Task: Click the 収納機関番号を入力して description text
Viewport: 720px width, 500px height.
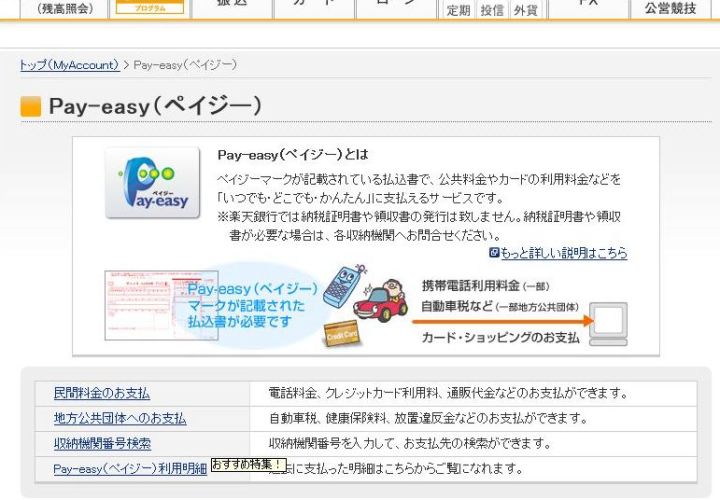Action: point(410,444)
